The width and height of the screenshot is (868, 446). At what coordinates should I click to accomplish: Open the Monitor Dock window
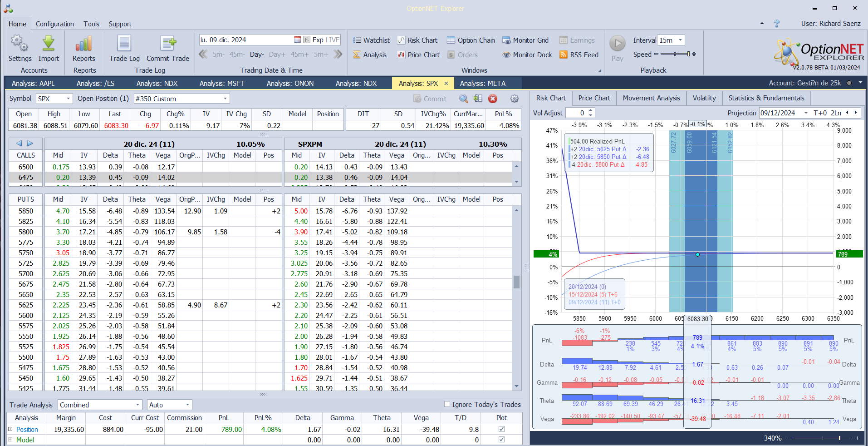[527, 55]
